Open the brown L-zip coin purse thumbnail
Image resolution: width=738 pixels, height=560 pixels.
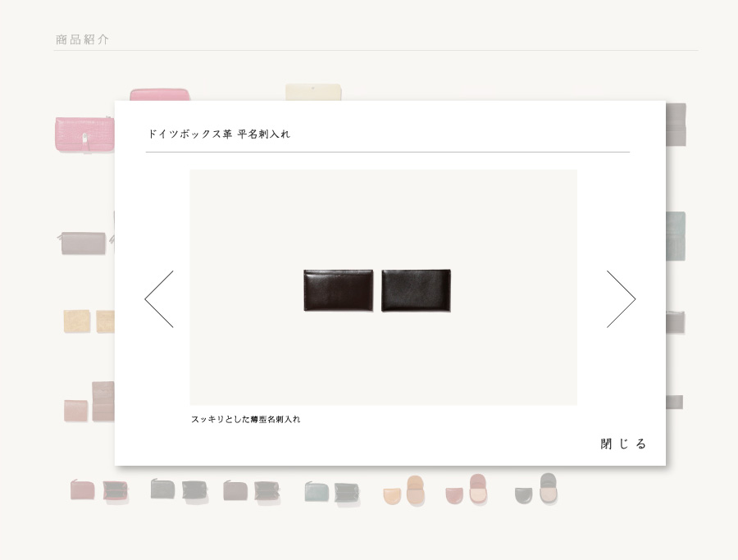coord(252,491)
